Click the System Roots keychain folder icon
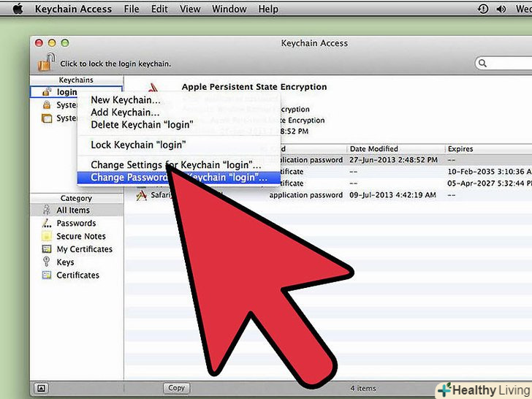The image size is (532, 399). pyautogui.click(x=47, y=118)
